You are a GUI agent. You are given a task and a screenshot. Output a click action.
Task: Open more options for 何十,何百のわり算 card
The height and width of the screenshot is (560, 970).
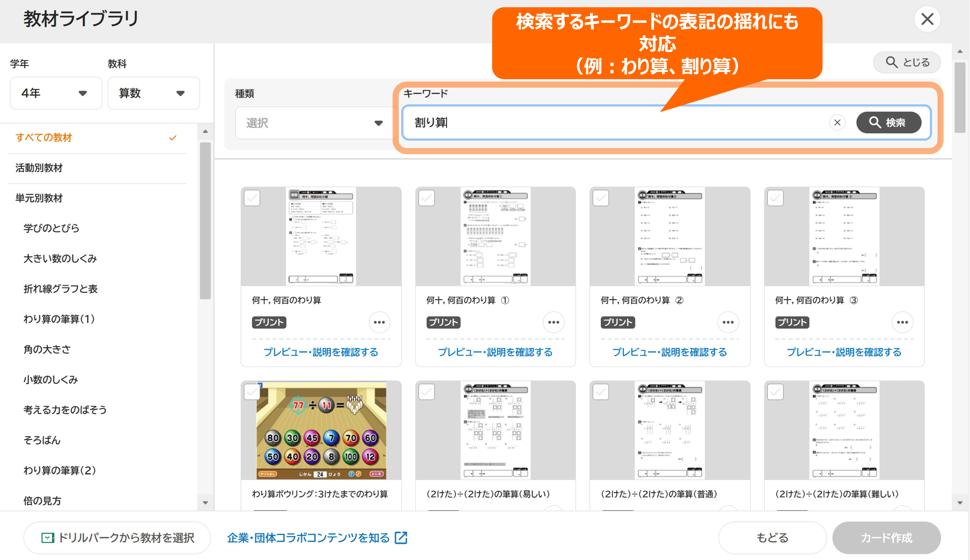coord(379,322)
